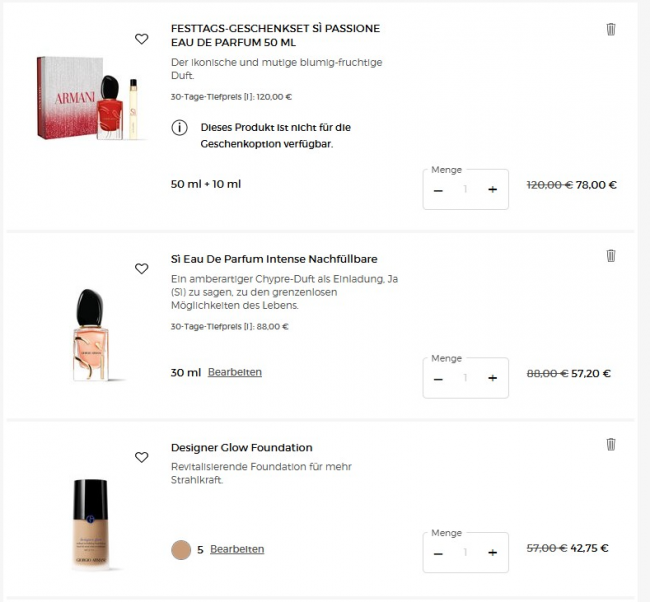This screenshot has width=650, height=602.
Task: Decrease quantity of Sì Eau De Parfum Intense
Action: (x=438, y=379)
